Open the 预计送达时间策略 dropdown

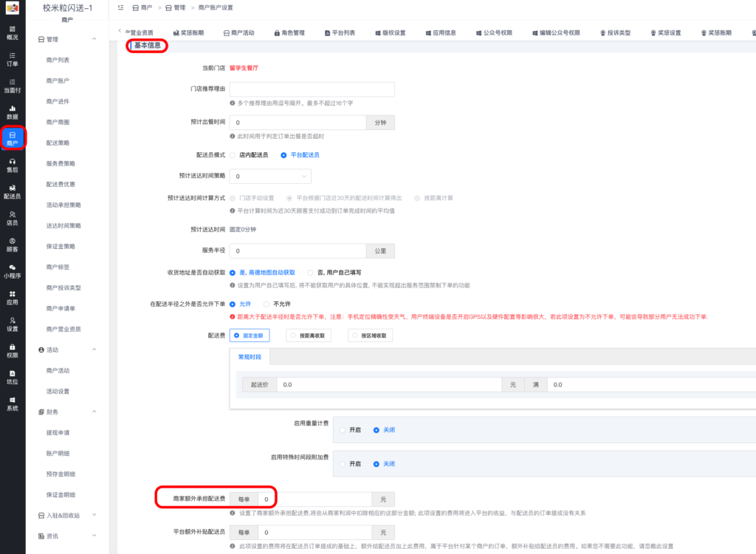point(269,176)
